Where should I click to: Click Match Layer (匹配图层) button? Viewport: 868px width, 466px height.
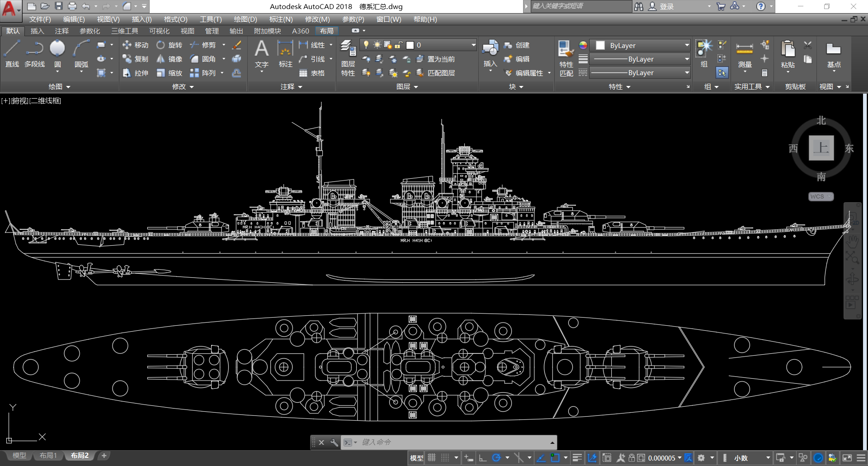435,73
